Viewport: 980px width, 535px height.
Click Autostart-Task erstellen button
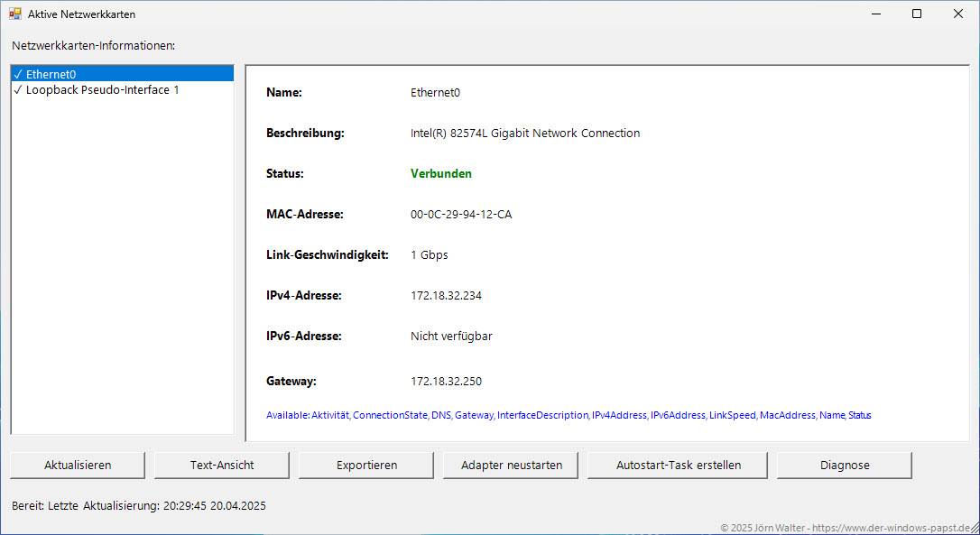tap(678, 466)
